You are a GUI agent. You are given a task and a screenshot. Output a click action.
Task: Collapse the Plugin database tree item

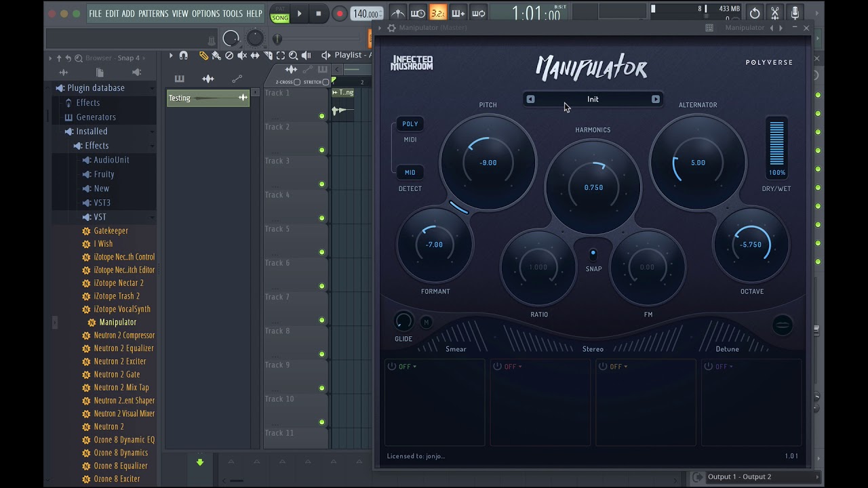[x=96, y=88]
